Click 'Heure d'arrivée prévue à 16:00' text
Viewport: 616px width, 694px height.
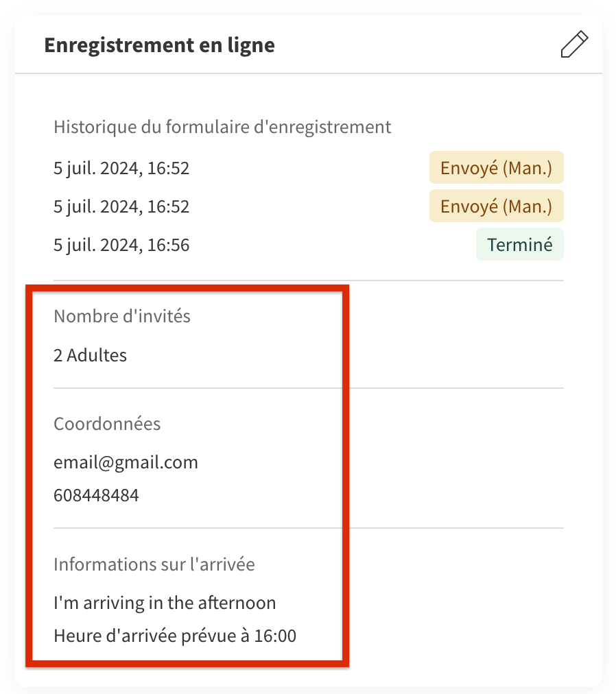(175, 636)
